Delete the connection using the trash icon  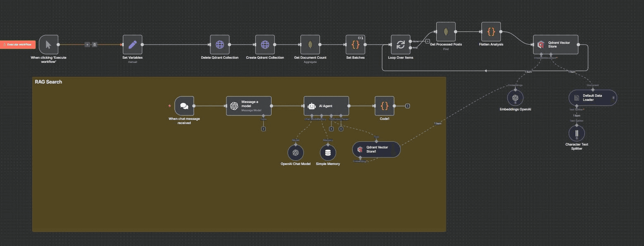coord(94,45)
